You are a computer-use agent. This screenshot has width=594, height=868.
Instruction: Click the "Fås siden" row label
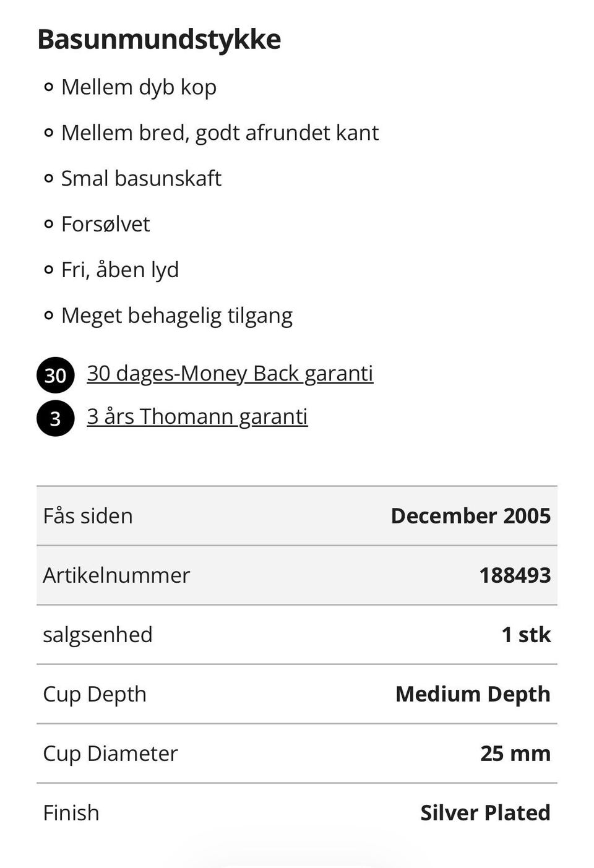[88, 516]
